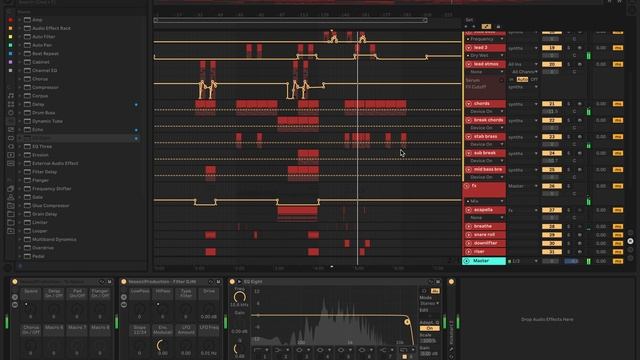Viewport: 640px width, 360px height.
Task: Click the show macro controls icon on the first rack
Action: point(15,297)
